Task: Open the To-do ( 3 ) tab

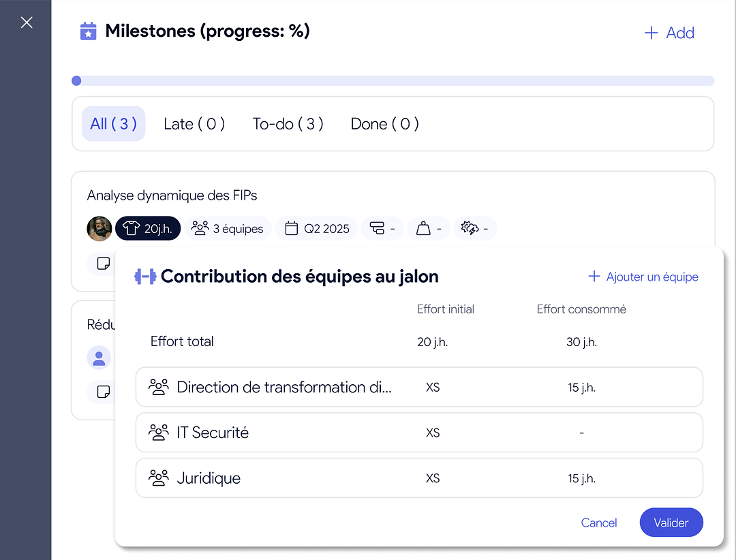Action: 288,123
